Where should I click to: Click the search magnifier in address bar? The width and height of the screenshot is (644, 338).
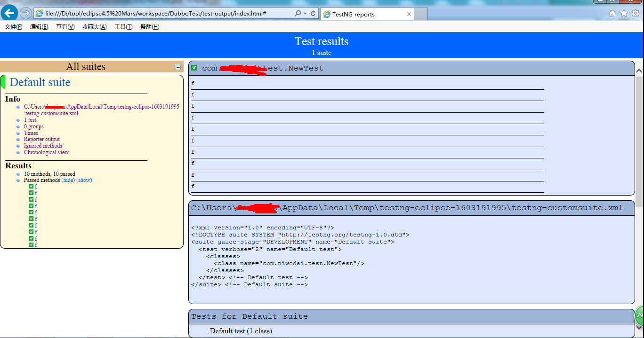pyautogui.click(x=298, y=14)
